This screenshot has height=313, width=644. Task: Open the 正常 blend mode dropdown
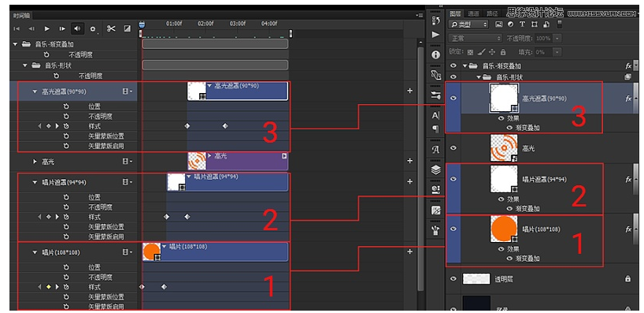coord(476,39)
